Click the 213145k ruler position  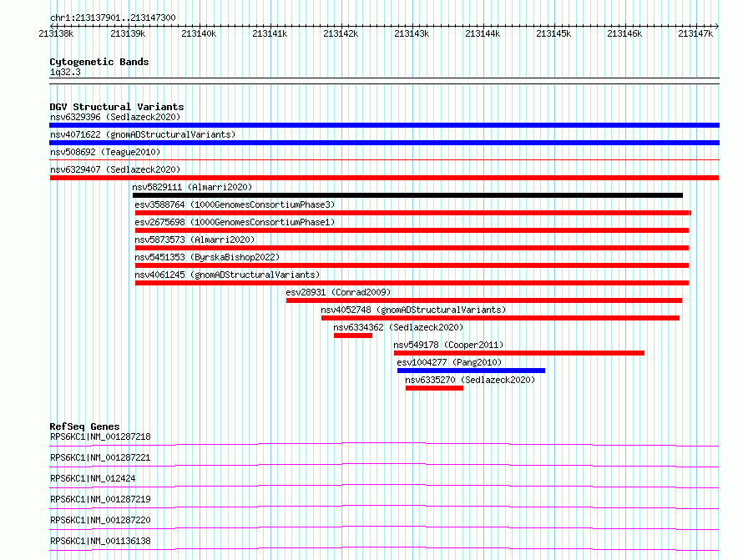tap(553, 33)
